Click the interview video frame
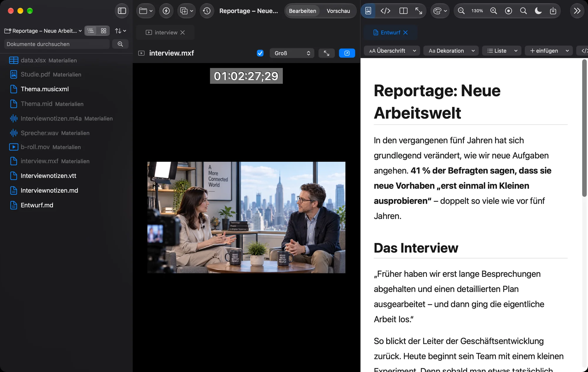The width and height of the screenshot is (588, 372). click(246, 217)
